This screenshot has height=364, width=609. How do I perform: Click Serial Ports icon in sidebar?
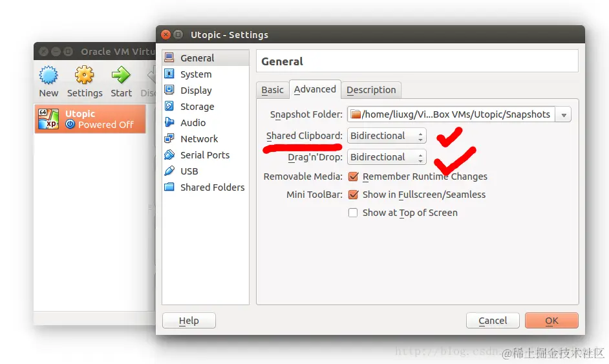tap(169, 155)
